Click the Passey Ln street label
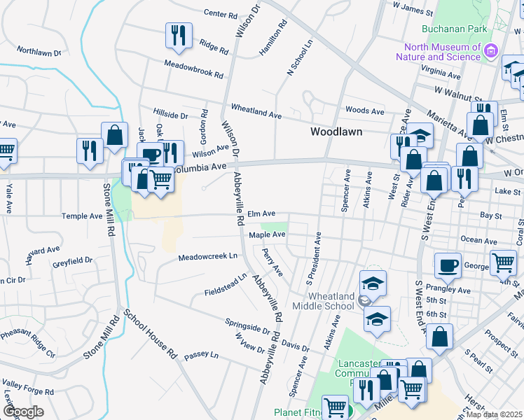 pos(201,356)
